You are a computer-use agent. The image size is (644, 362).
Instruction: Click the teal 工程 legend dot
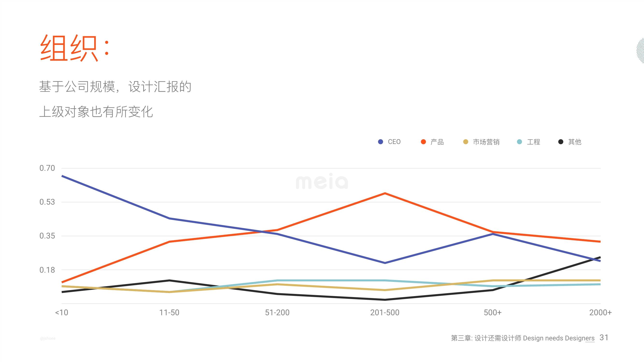(x=519, y=142)
